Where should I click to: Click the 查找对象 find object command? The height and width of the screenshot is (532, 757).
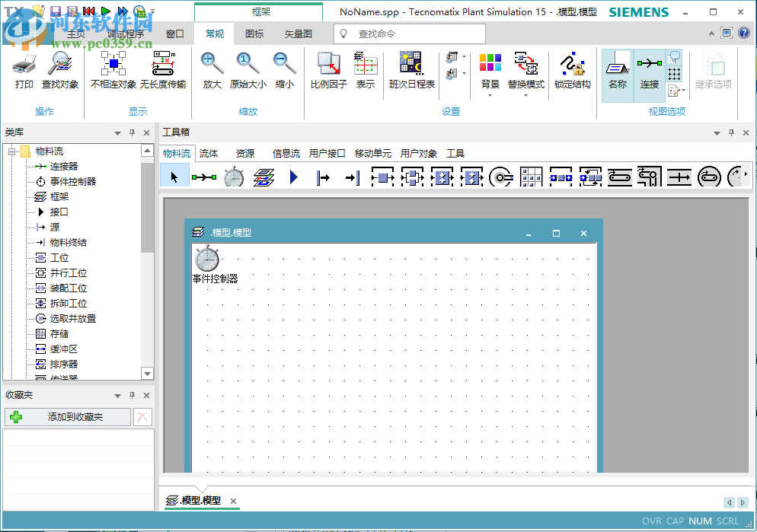pos(60,72)
